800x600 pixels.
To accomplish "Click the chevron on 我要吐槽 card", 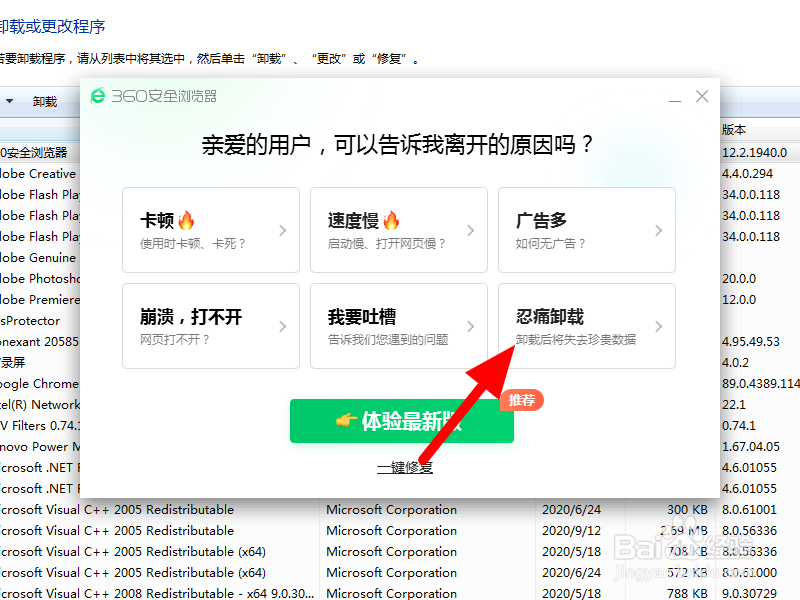I will click(x=470, y=327).
